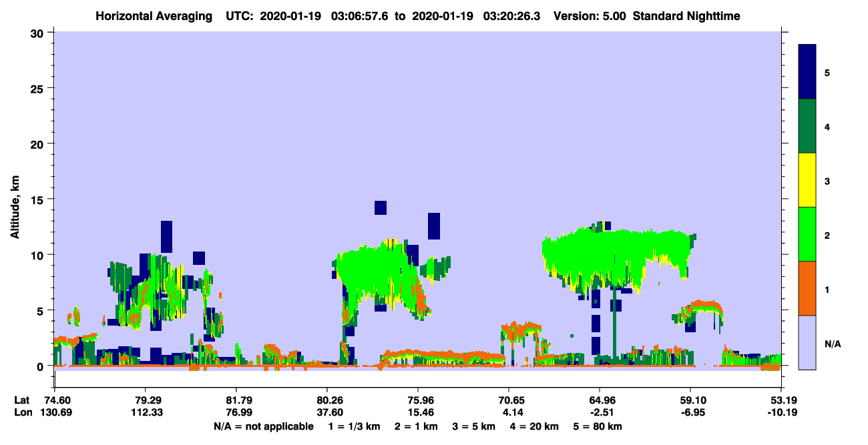Click the 'Standard Nighttime' text in title
Screen dimensions: 868x445
click(x=686, y=16)
